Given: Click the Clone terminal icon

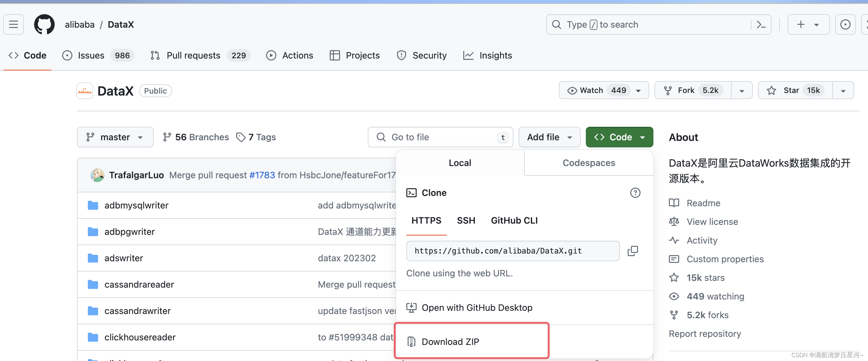Looking at the screenshot, I should pyautogui.click(x=411, y=193).
